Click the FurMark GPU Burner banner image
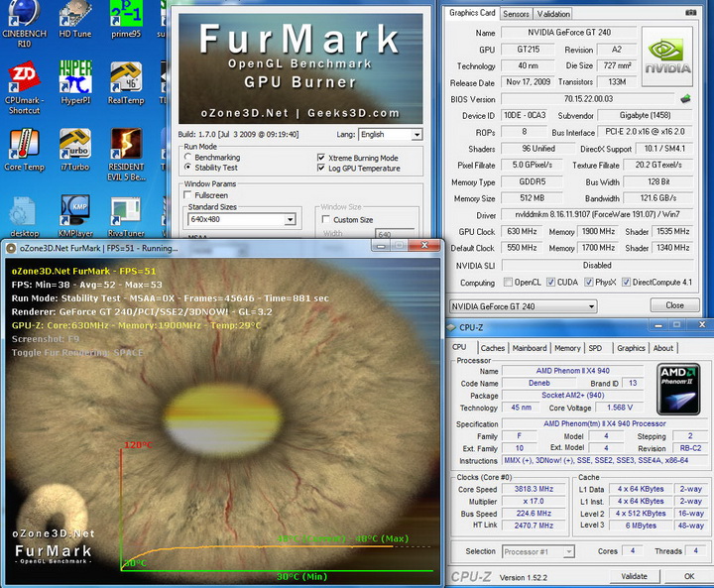 300,68
